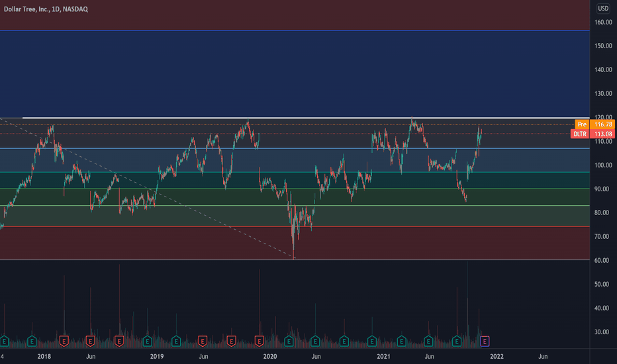
Task: Click the Jun label after 2022
Action: point(543,357)
